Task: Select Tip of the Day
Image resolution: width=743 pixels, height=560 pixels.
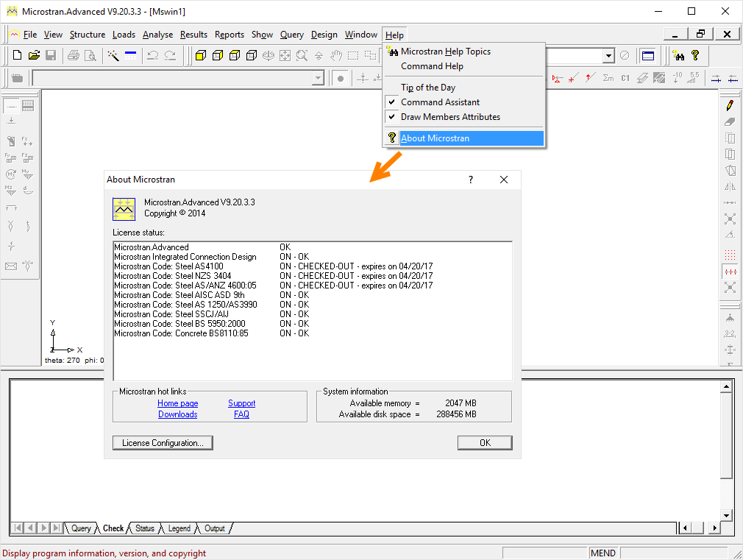Action: pyautogui.click(x=464, y=88)
